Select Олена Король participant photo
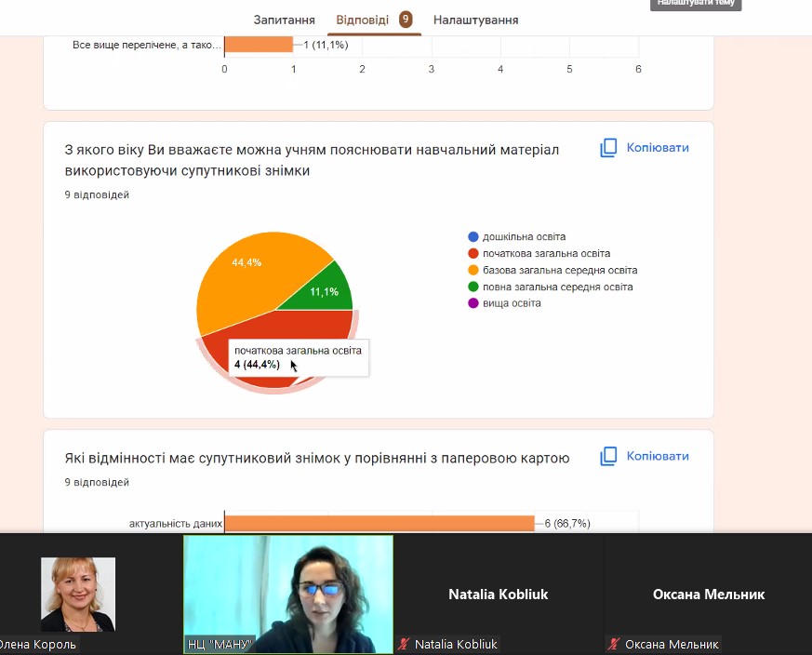Viewport: 812px width, 655px height. pos(78,594)
